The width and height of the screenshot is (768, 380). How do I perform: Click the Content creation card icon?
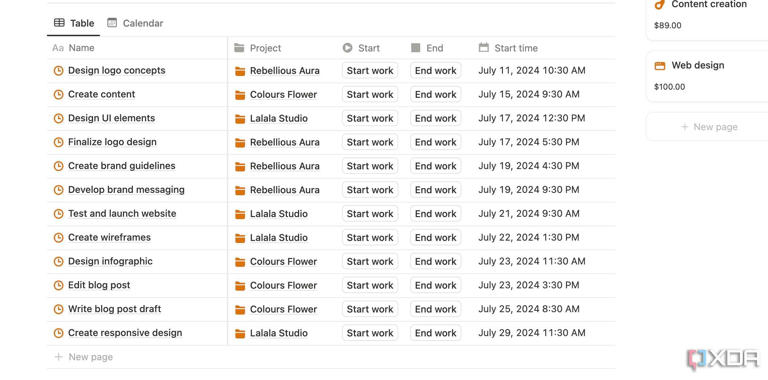tap(660, 4)
